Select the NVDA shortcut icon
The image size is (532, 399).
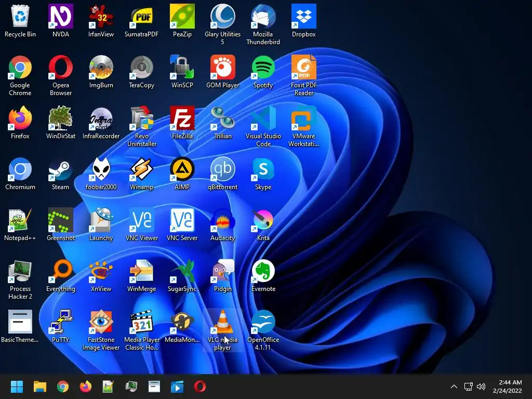point(60,16)
